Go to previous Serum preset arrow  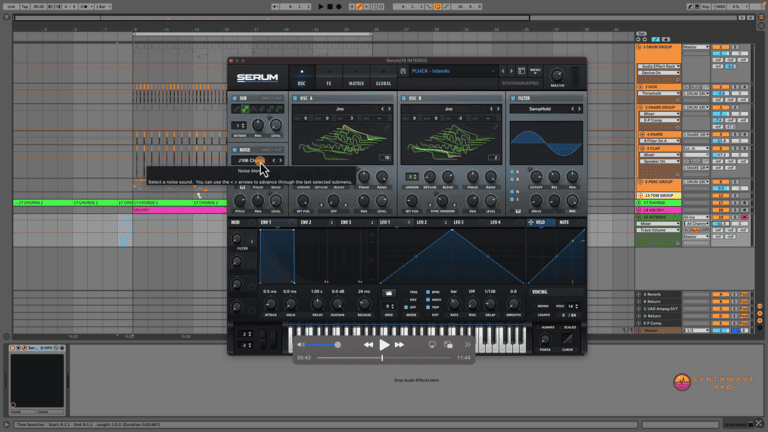click(x=503, y=71)
